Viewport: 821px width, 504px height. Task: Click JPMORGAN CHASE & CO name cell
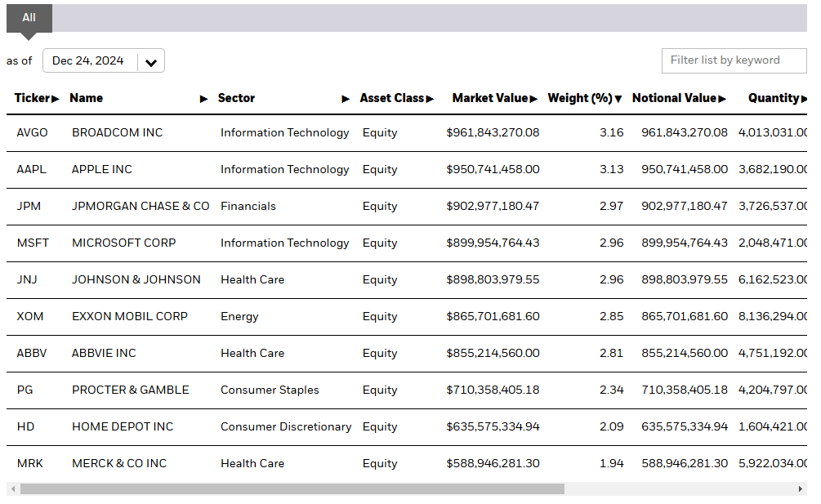pos(141,206)
